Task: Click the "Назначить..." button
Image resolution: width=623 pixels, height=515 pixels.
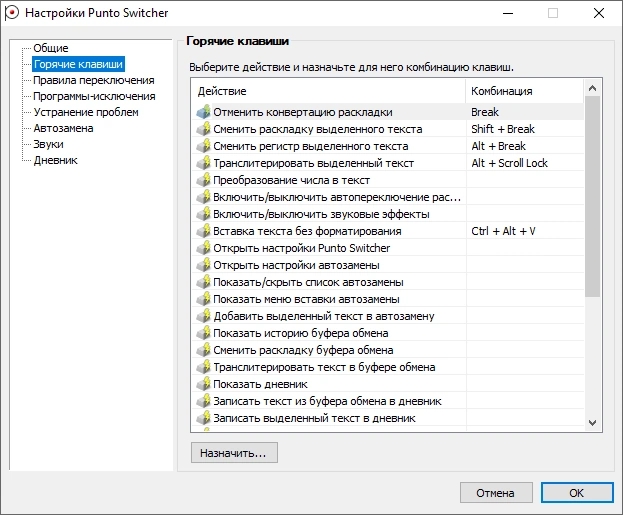Action: pos(234,453)
